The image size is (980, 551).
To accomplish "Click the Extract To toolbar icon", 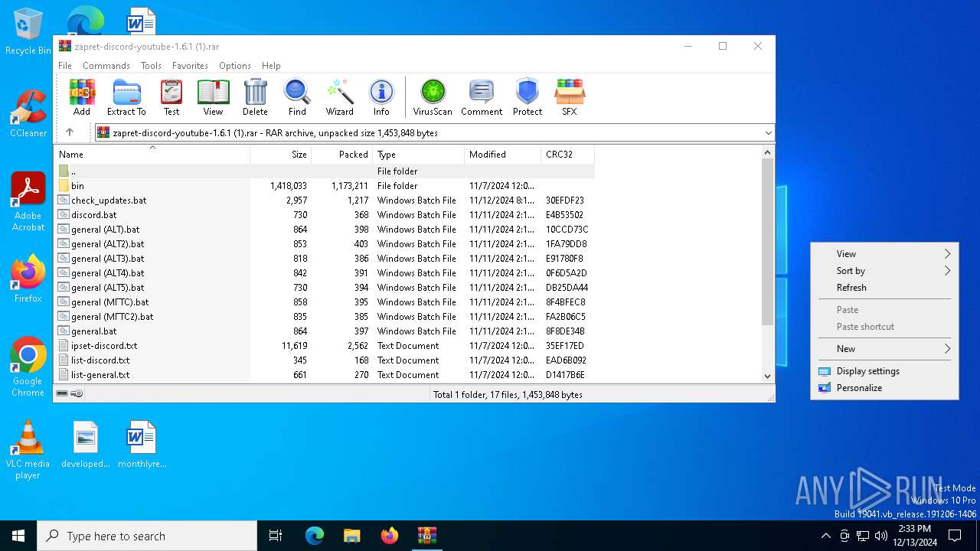I will pos(126,97).
